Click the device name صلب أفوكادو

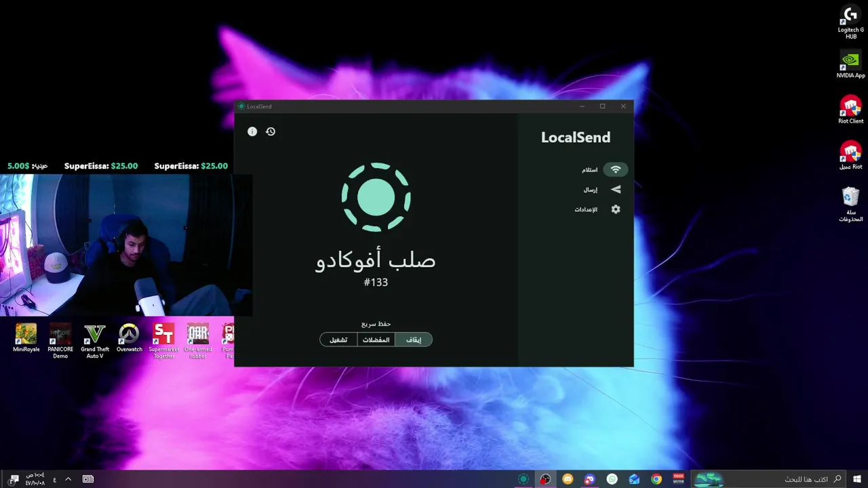pyautogui.click(x=376, y=260)
